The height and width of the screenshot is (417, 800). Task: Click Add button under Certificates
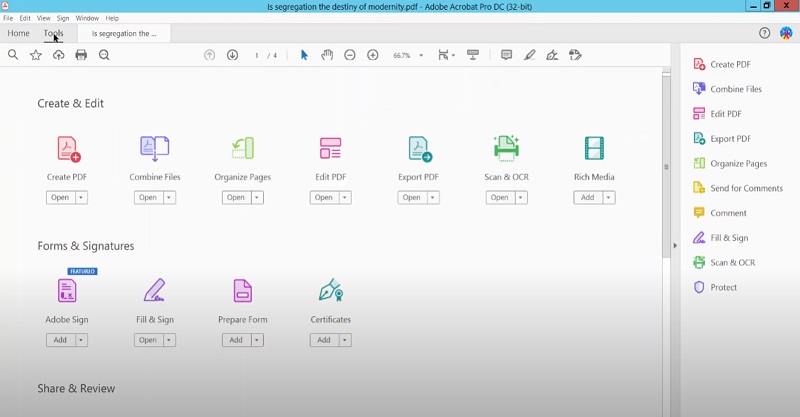[324, 340]
